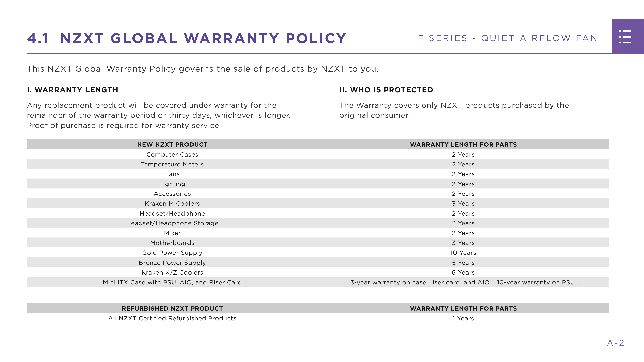Select the 3 Years value for Motherboards

[x=463, y=243]
